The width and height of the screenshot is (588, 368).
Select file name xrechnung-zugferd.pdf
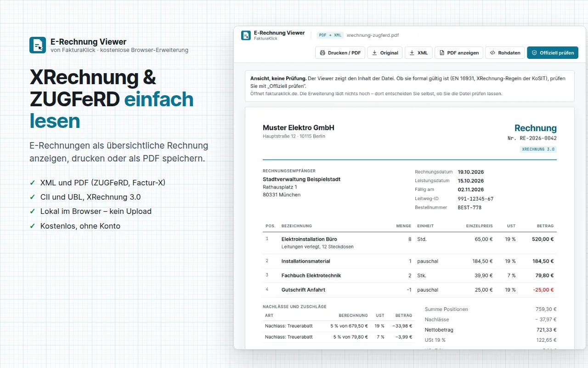click(373, 35)
